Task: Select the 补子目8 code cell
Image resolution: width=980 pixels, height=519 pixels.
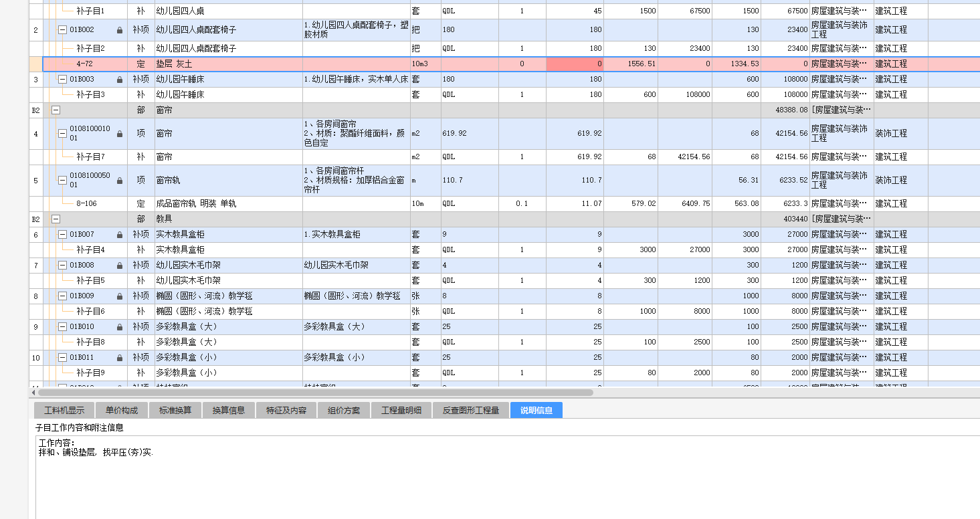Action: click(85, 342)
